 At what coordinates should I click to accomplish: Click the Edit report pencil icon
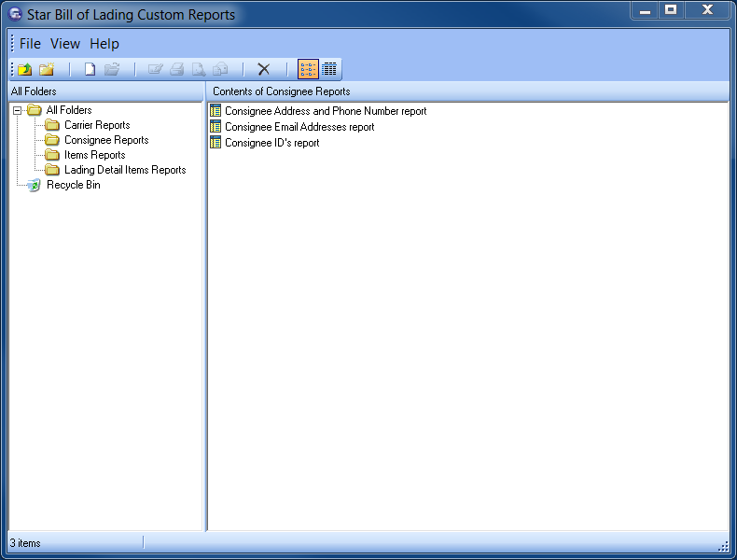tap(155, 70)
